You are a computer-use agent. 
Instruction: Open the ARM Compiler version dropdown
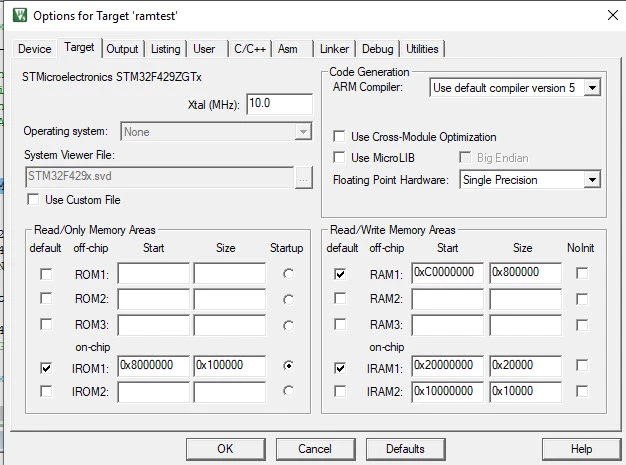(592, 87)
